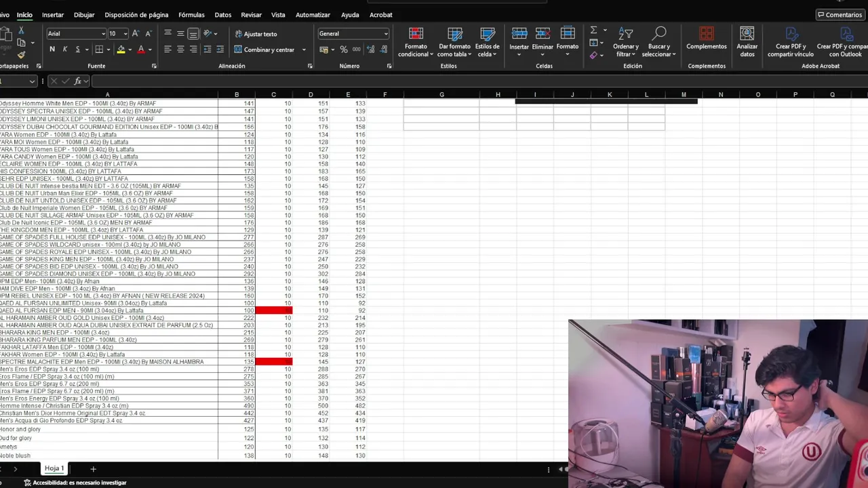Toggle Ajustar texto wrap text
Screen dimensions: 868x488
[x=256, y=34]
